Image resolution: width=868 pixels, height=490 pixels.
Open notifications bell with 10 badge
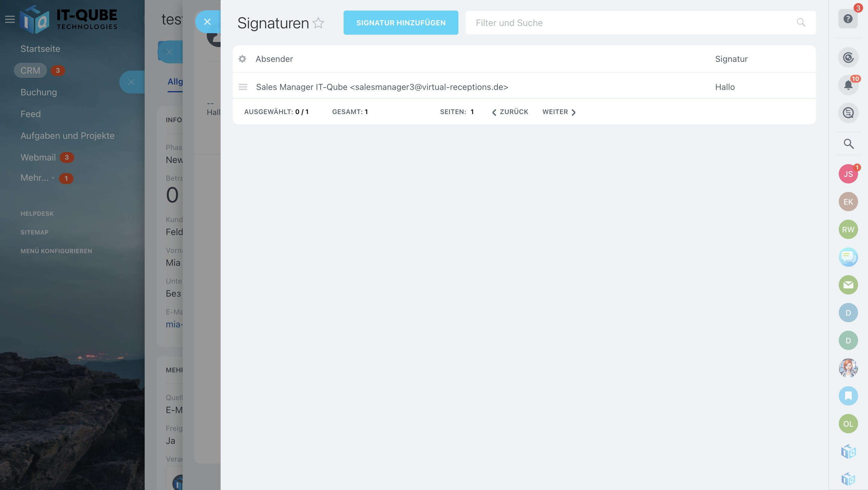click(x=848, y=85)
